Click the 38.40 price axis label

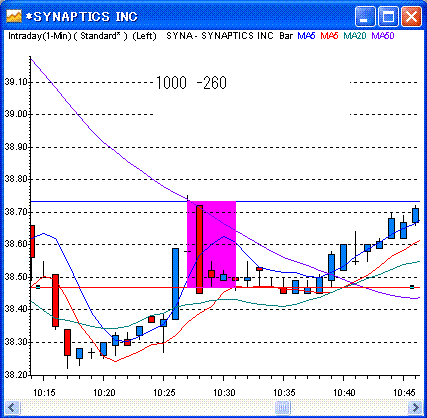[16, 309]
